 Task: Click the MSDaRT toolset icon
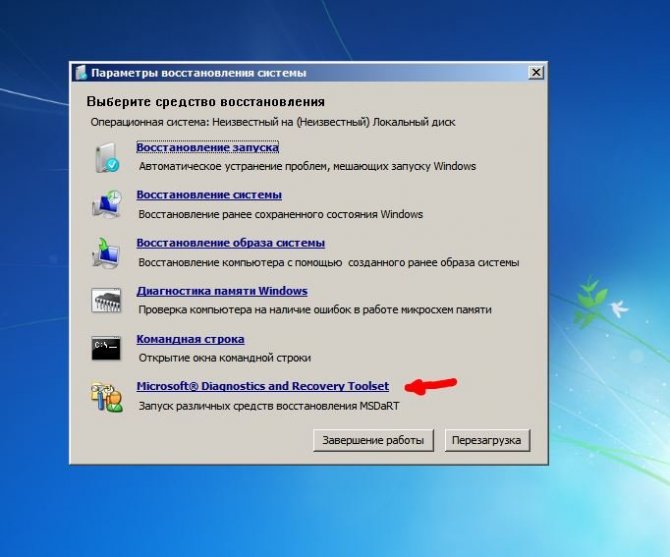(106, 396)
